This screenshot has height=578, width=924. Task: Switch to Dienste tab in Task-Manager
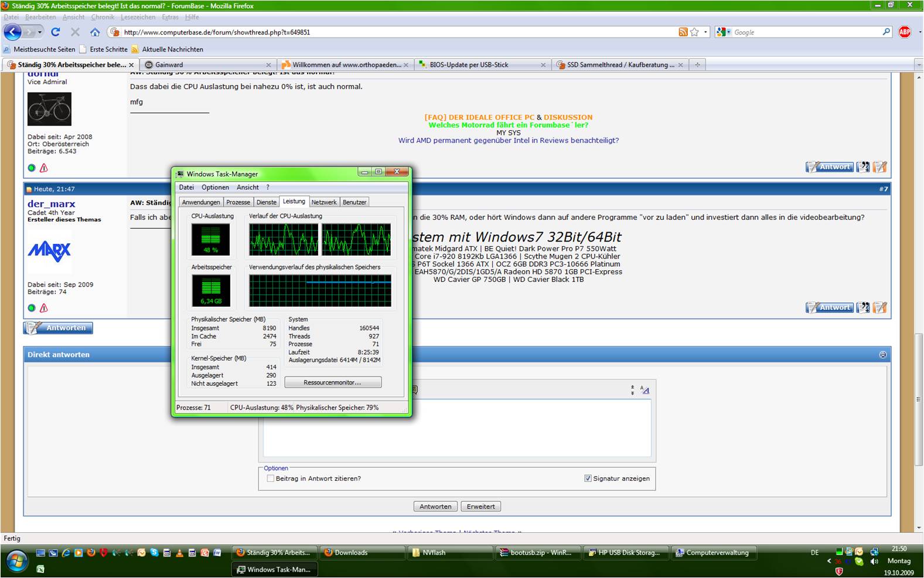point(266,202)
